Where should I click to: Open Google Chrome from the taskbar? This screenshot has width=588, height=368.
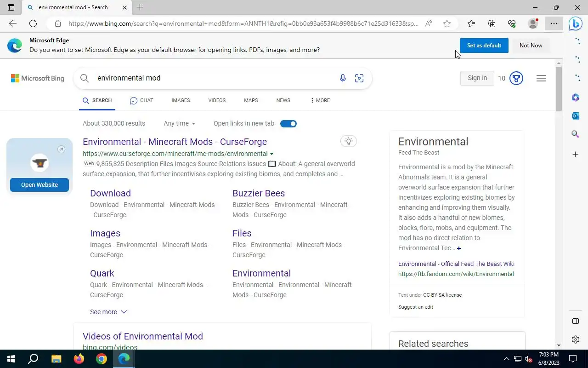click(x=102, y=359)
